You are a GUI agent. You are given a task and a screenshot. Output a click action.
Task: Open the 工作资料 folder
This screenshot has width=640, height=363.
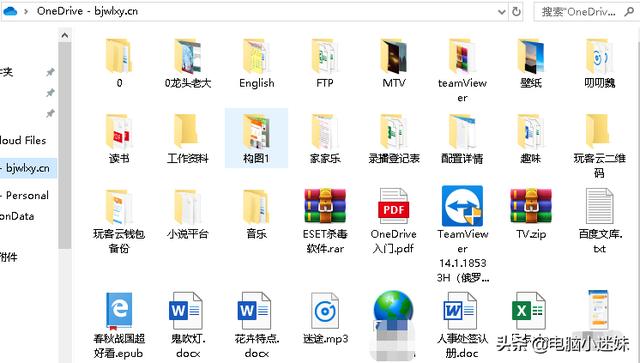pos(188,139)
